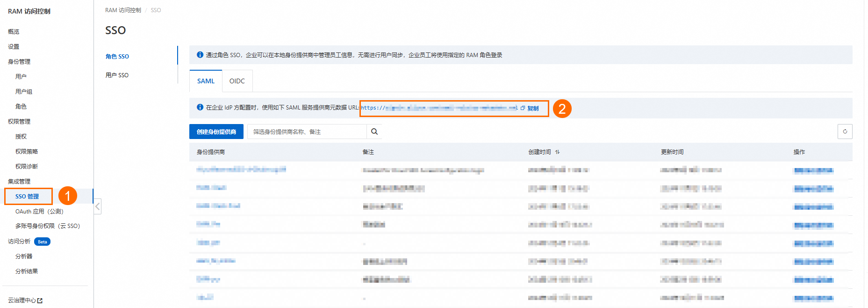This screenshot has height=308, width=868.
Task: Click the 云治理中心 link
Action: pyautogui.click(x=22, y=301)
